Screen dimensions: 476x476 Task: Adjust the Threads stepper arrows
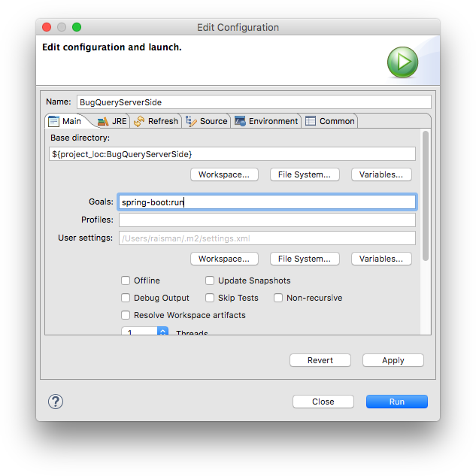tap(162, 331)
